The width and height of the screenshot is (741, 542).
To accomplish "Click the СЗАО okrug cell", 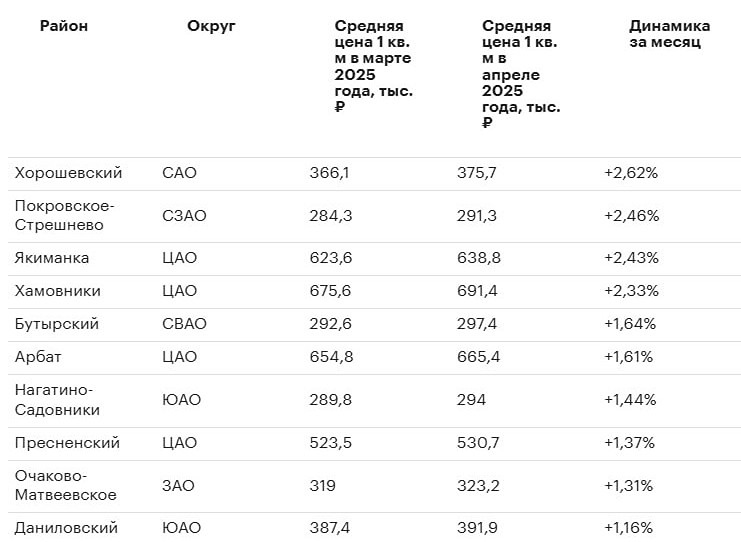I will 184,215.
